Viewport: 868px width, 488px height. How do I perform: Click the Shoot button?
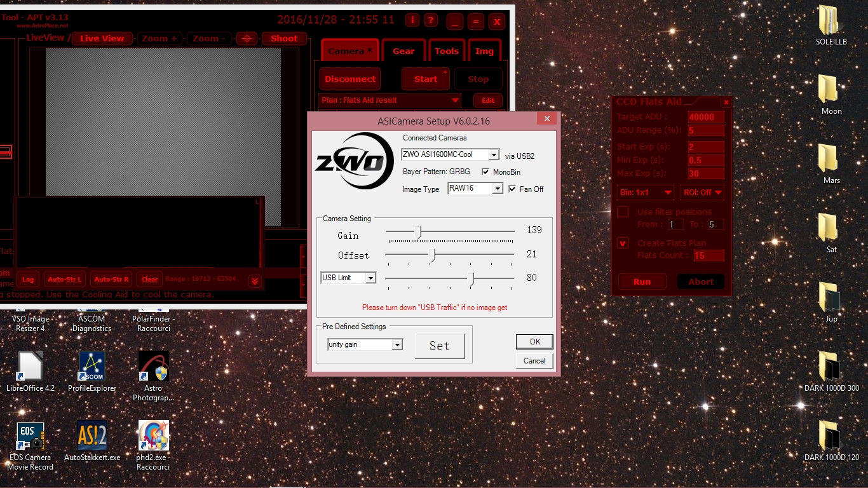(x=284, y=38)
